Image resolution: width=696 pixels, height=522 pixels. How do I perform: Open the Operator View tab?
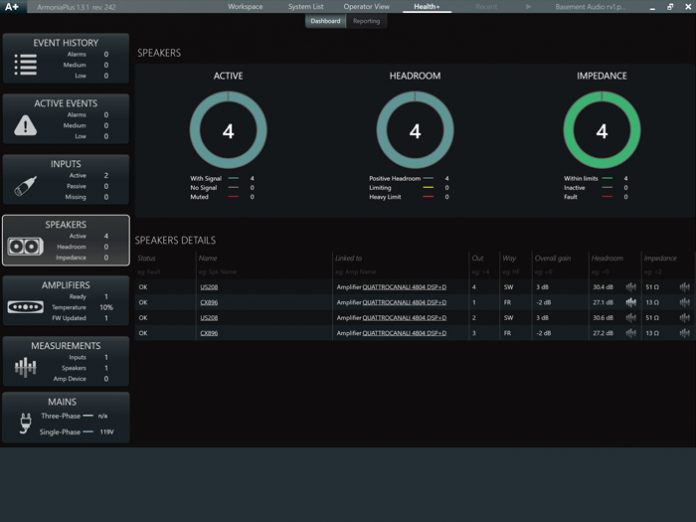click(366, 7)
